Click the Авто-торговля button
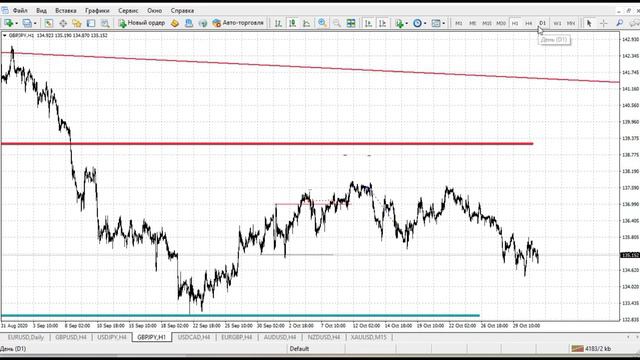The height and width of the screenshot is (360, 640). pos(238,23)
